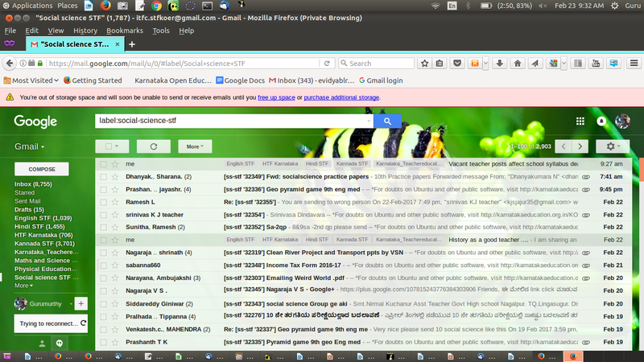The height and width of the screenshot is (362, 644).
Task: Select checkbox for Nagaraja .. shrinath message
Action: [x=103, y=253]
